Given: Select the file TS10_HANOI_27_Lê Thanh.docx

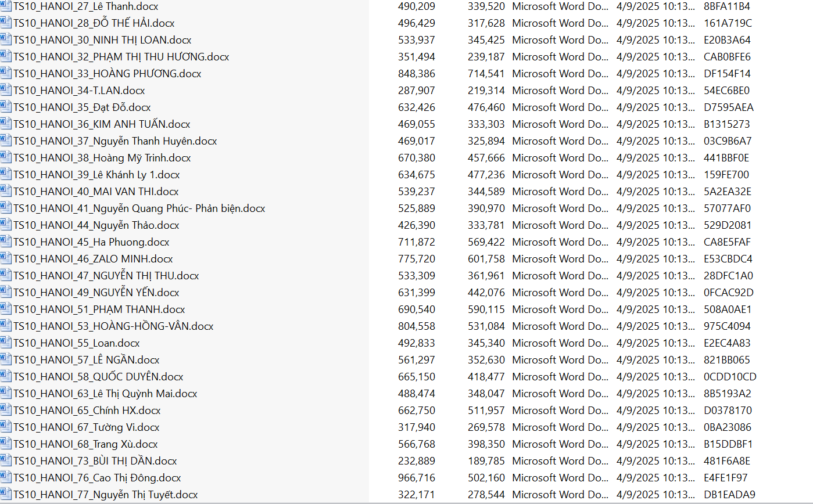Looking at the screenshot, I should 85,7.
